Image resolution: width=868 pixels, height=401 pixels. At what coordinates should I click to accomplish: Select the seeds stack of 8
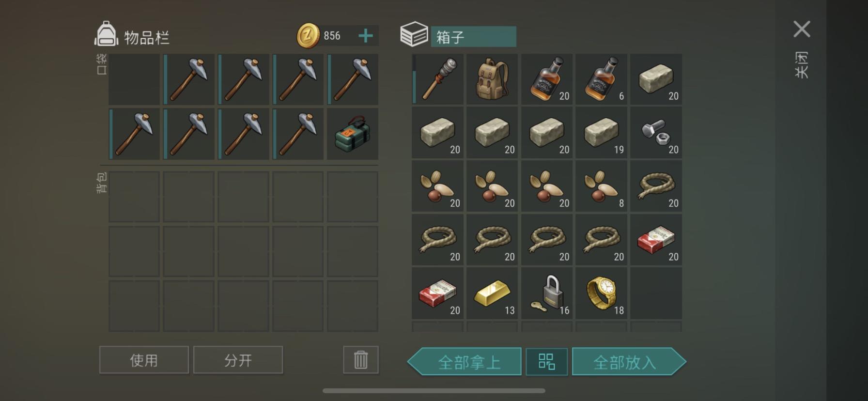602,186
